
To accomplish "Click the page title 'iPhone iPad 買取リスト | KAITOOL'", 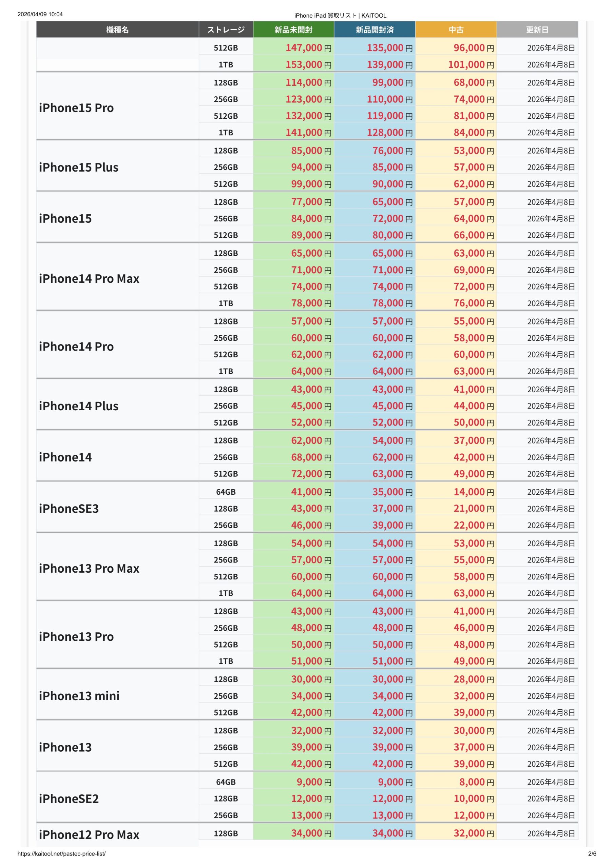I will [340, 16].
